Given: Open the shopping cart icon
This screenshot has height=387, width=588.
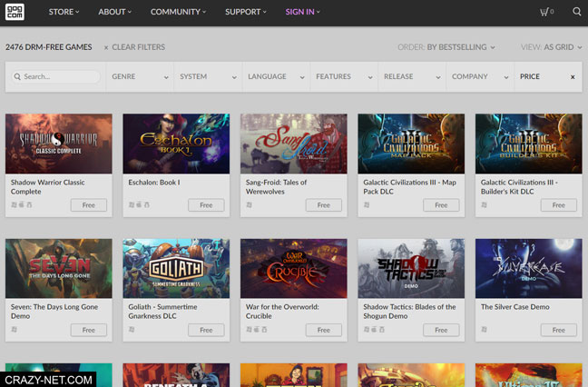Looking at the screenshot, I should pos(546,12).
